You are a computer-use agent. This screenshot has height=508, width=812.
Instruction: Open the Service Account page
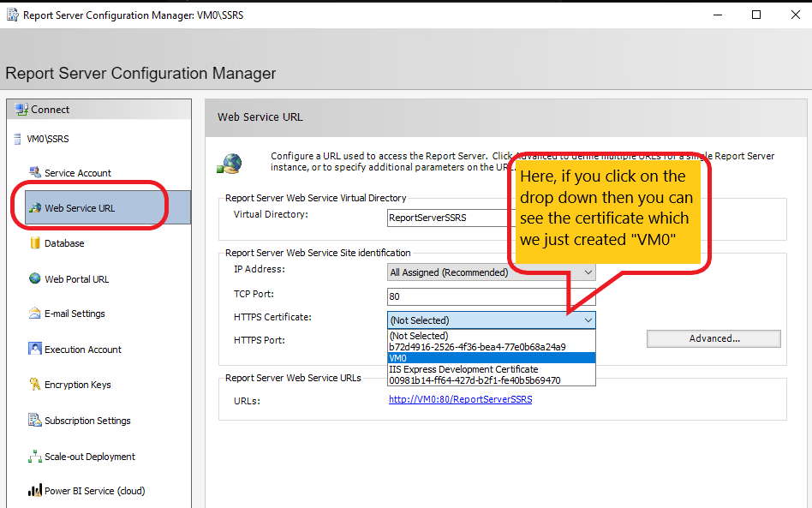[x=78, y=173]
